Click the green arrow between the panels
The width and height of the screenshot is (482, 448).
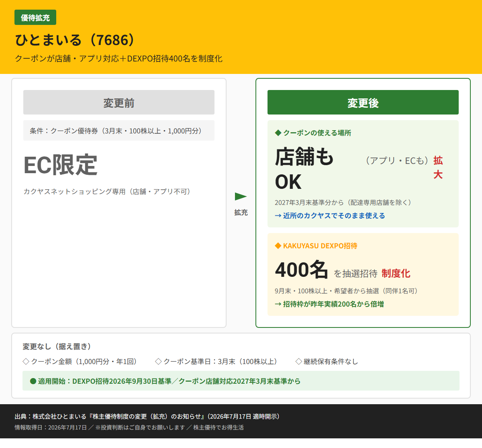pyautogui.click(x=241, y=196)
